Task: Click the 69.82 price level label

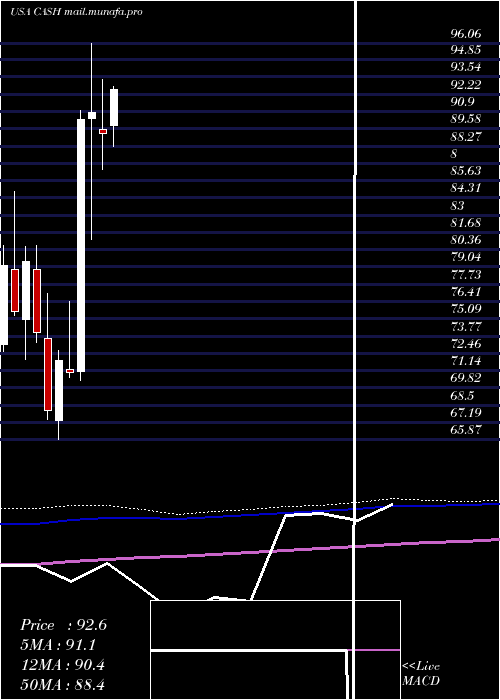Action: [x=466, y=379]
